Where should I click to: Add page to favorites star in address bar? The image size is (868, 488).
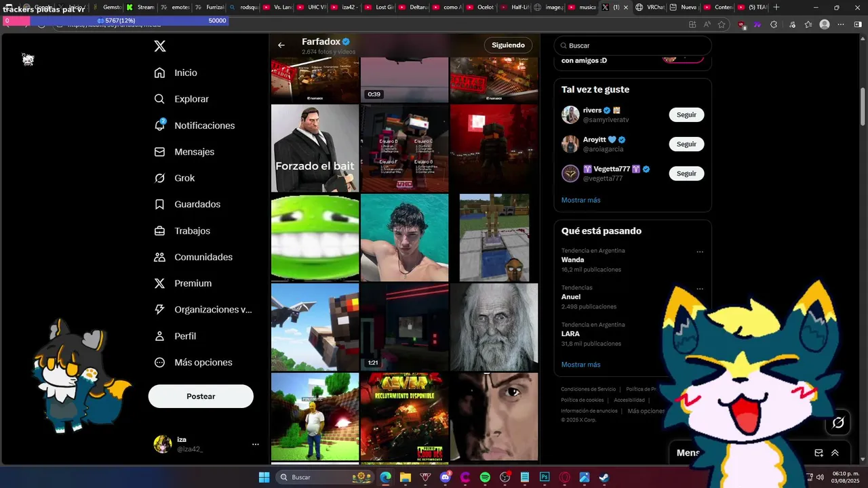722,24
